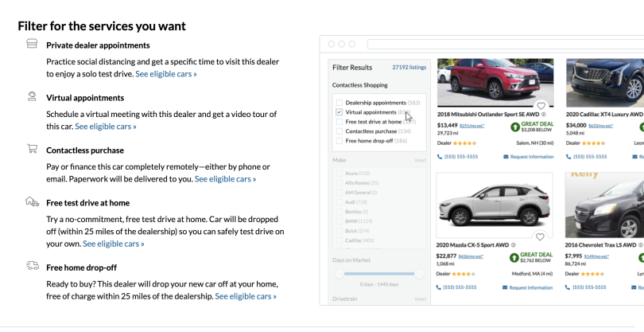Follow See eligible cars link under Free home drop-off

246,296
